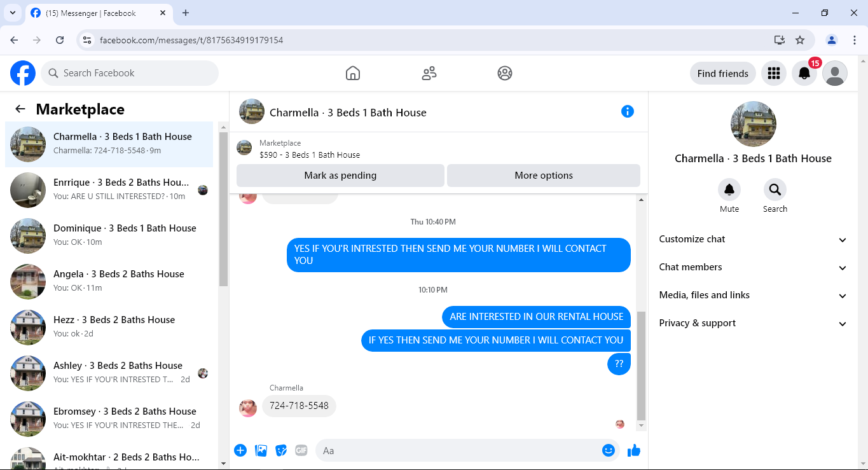Click the browser address bar URL

191,40
